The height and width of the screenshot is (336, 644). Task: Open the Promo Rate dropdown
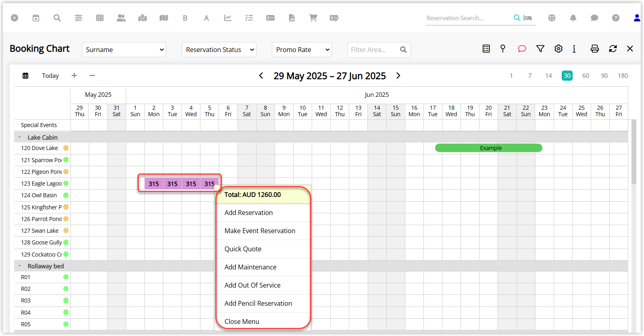(302, 50)
